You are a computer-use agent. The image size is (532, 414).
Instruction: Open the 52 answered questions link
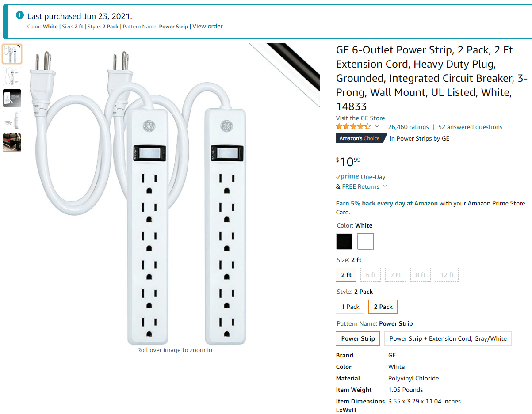pyautogui.click(x=470, y=127)
